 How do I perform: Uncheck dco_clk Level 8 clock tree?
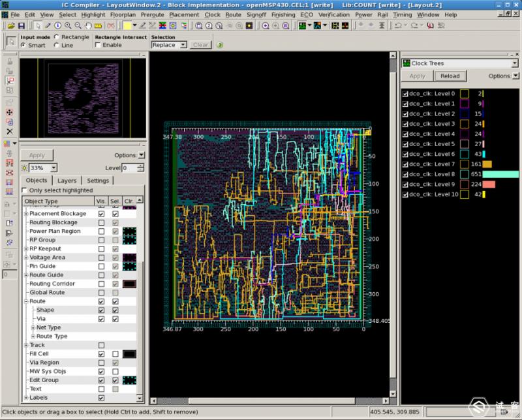(405, 174)
